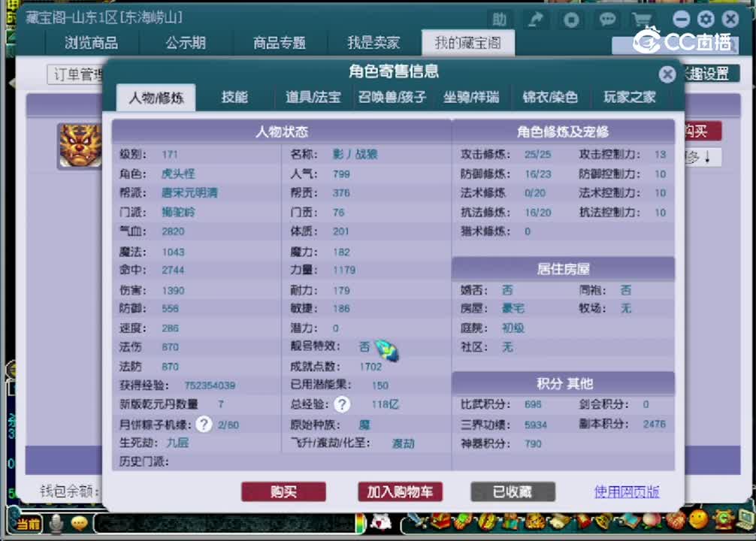Open the shopping cart icon in top toolbar
This screenshot has width=756, height=541.
pyautogui.click(x=643, y=20)
